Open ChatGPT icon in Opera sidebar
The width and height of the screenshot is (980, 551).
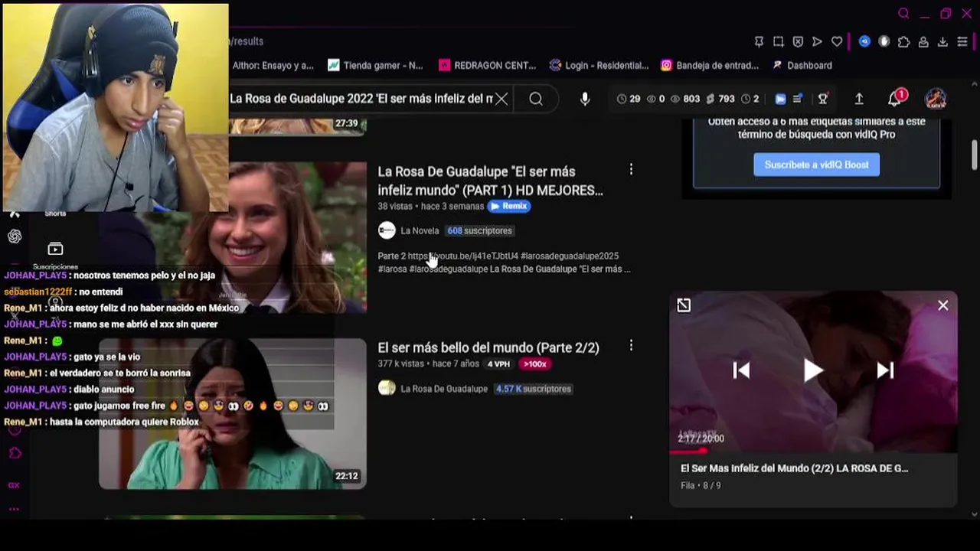(15, 236)
